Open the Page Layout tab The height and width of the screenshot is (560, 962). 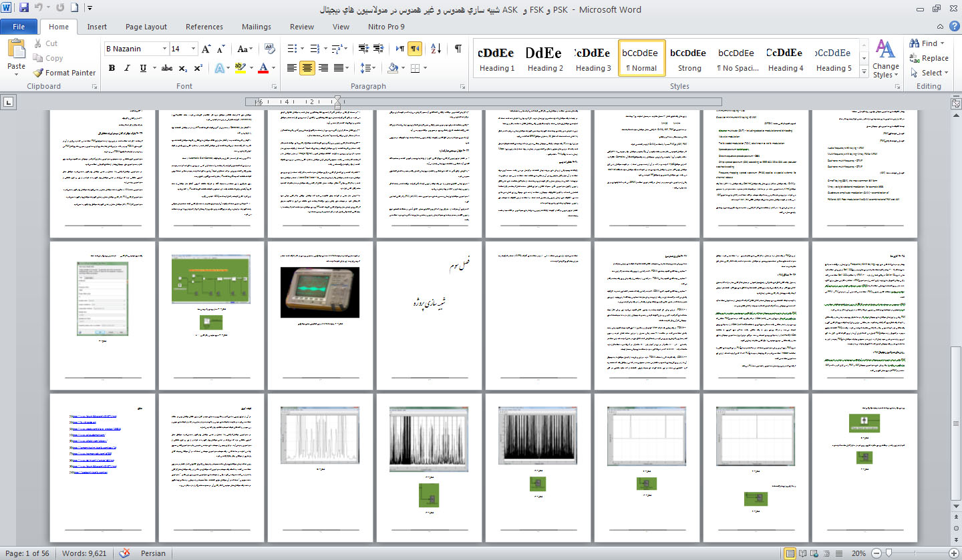click(146, 27)
